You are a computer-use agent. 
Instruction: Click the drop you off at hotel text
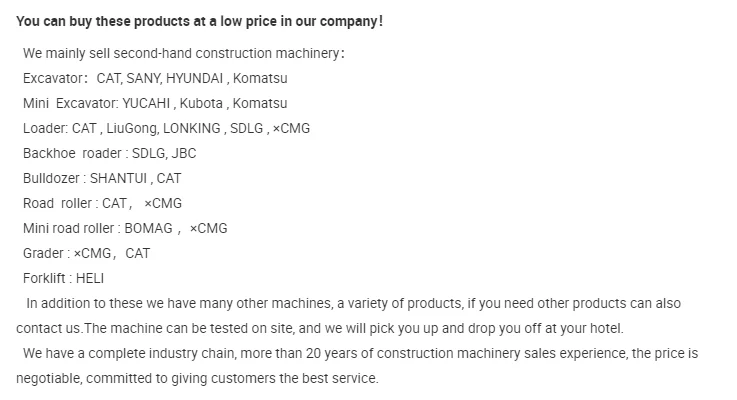coord(546,328)
